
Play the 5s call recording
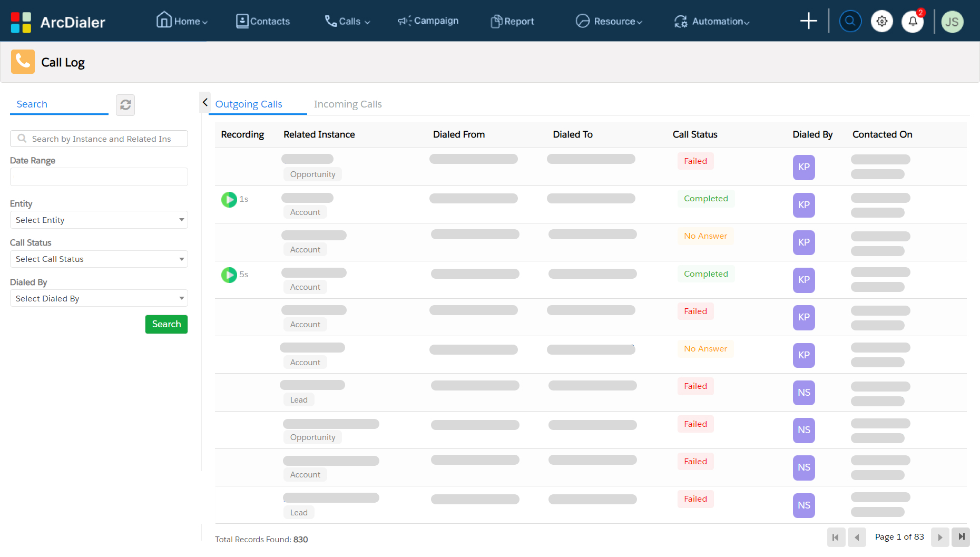(229, 275)
